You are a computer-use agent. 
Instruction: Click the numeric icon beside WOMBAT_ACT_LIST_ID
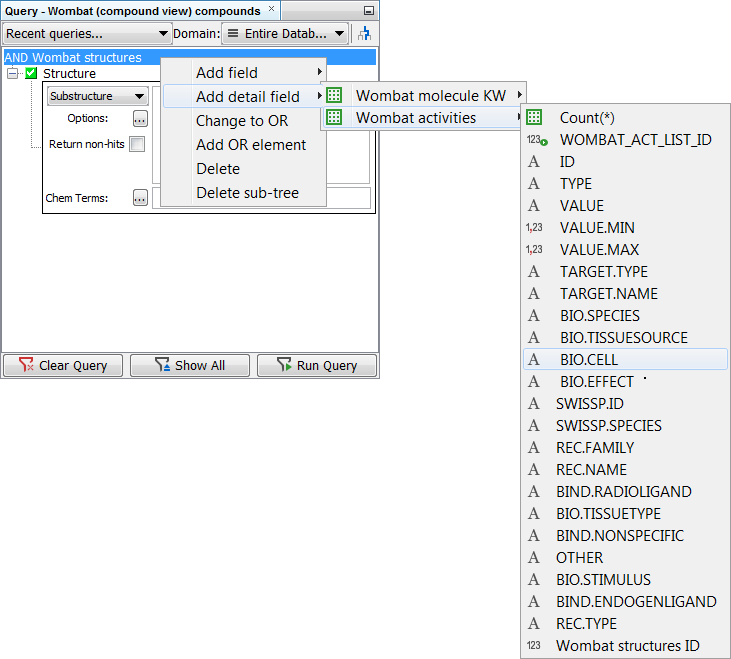(x=536, y=140)
